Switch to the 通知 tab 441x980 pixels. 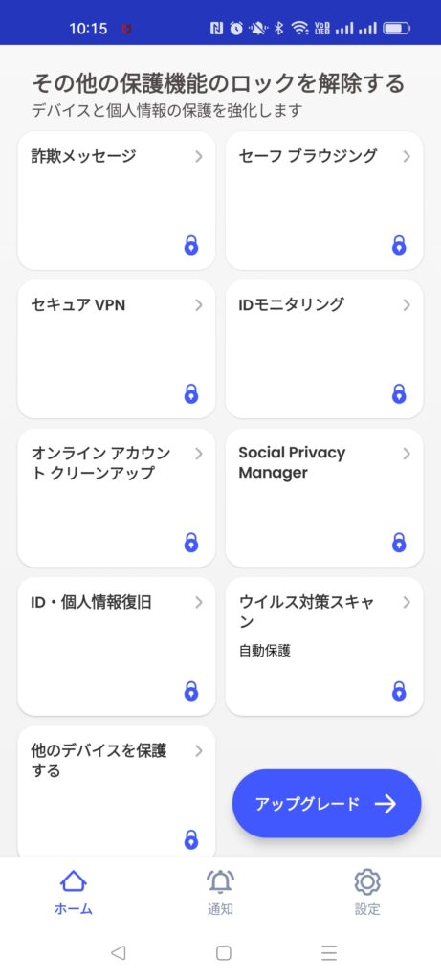point(220,892)
